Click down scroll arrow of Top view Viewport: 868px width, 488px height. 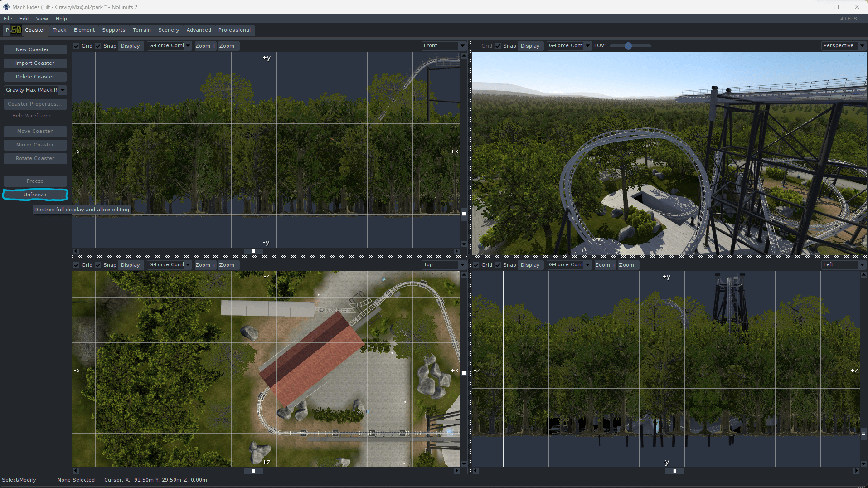[x=464, y=464]
